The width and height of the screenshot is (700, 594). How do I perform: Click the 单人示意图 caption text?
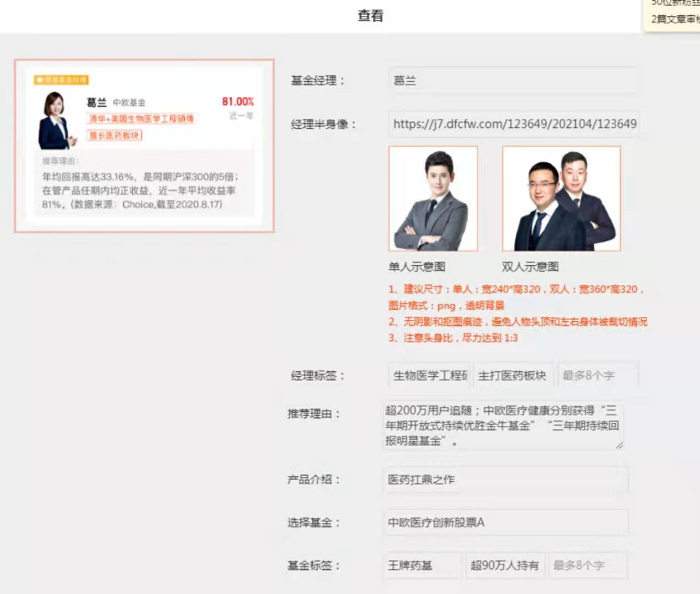tap(417, 267)
